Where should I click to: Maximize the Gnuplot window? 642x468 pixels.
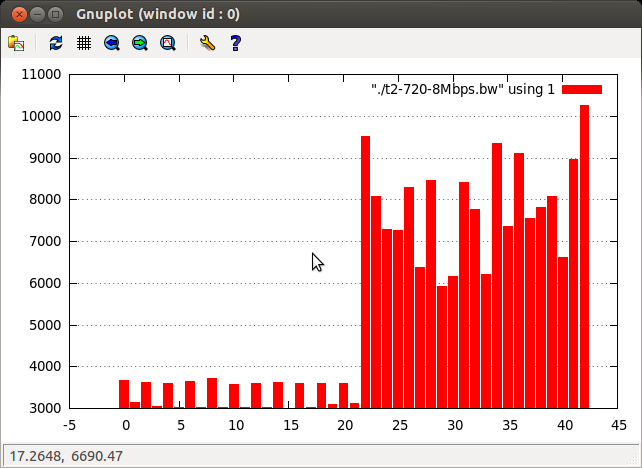[56, 15]
